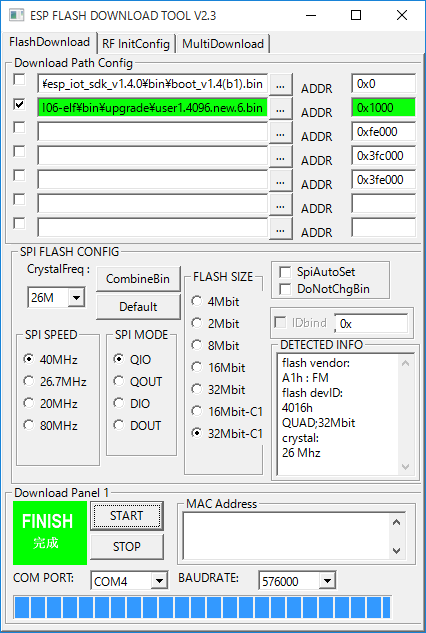Open the MultiDownload tab
426x633 pixels.
[222, 44]
